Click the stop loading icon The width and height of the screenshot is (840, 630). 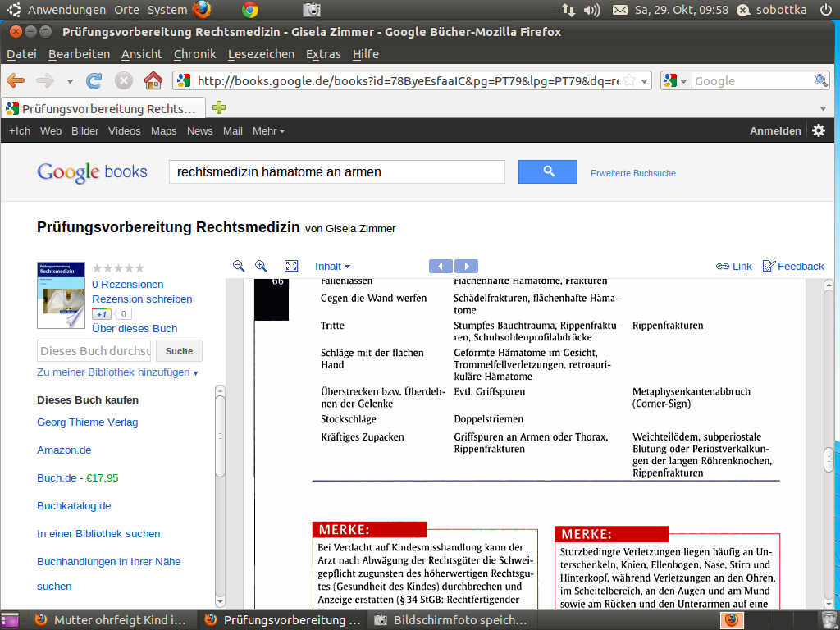[x=124, y=81]
